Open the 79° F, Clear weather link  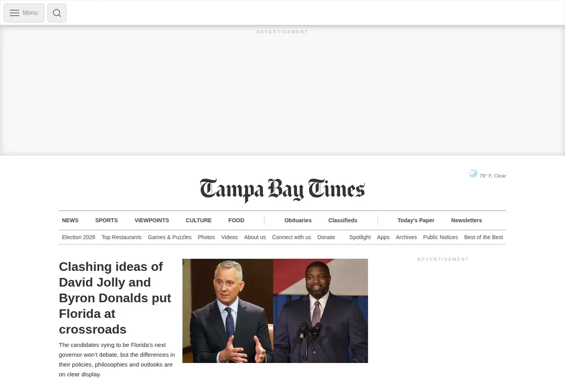492,176
